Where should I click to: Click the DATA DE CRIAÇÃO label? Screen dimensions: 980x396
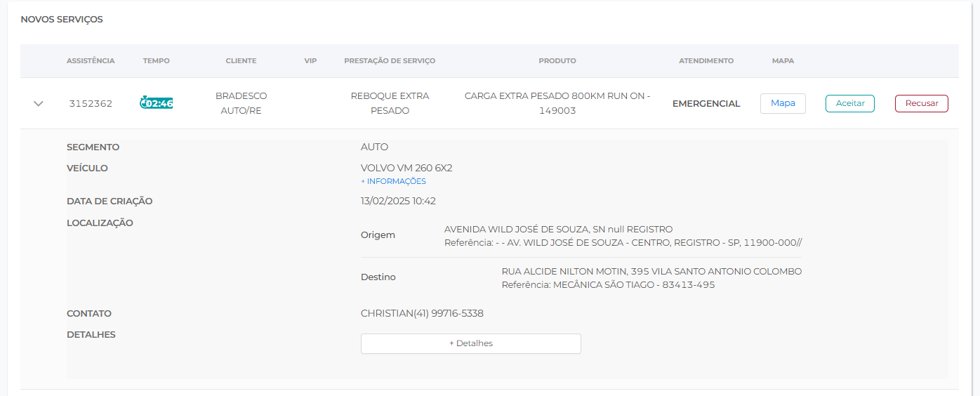tap(110, 202)
